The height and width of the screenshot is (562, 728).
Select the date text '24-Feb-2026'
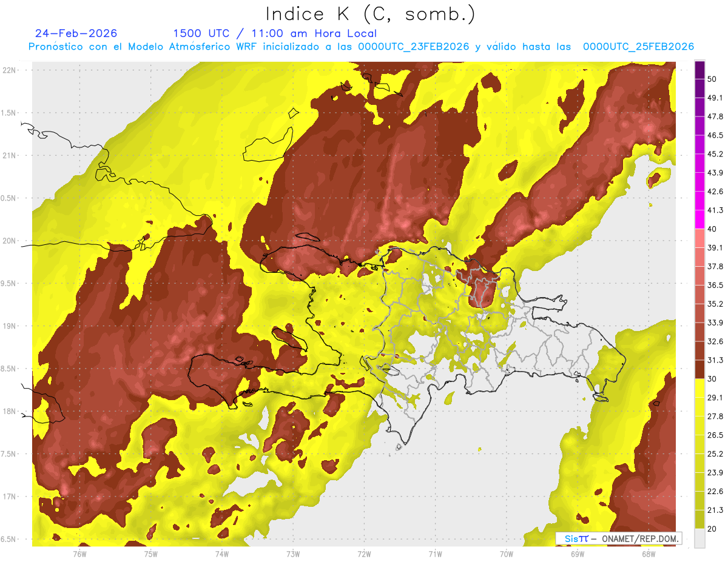76,33
